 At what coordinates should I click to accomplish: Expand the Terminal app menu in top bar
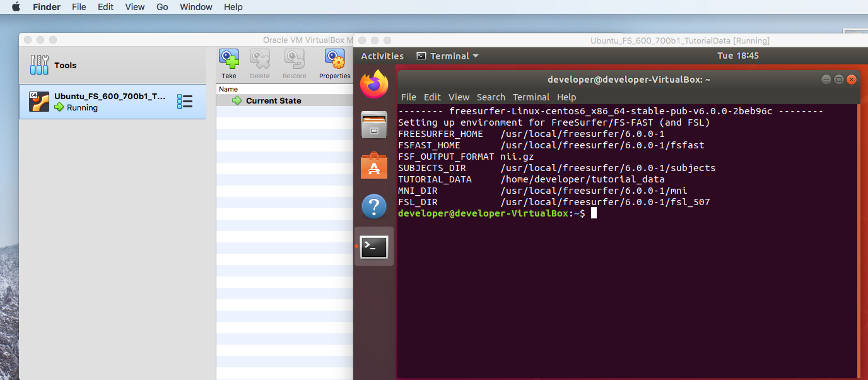(x=448, y=56)
